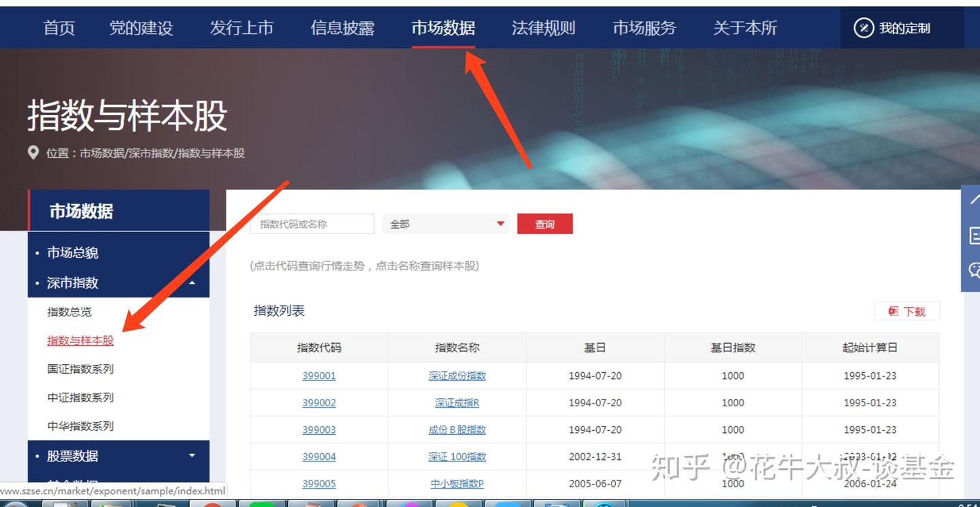Collapse the 深市指数 sidebar section

193,283
